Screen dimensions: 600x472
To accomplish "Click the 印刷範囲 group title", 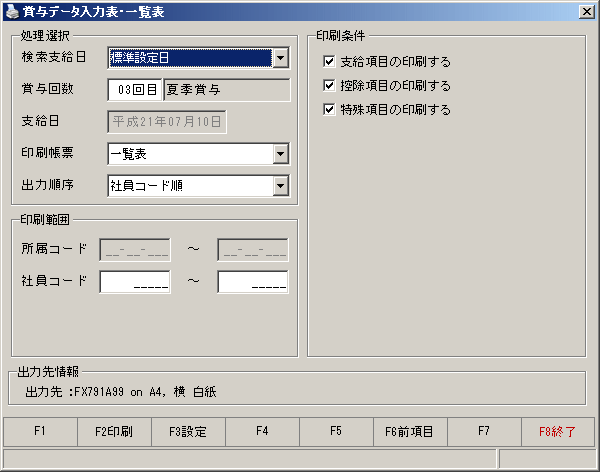I will point(45,219).
